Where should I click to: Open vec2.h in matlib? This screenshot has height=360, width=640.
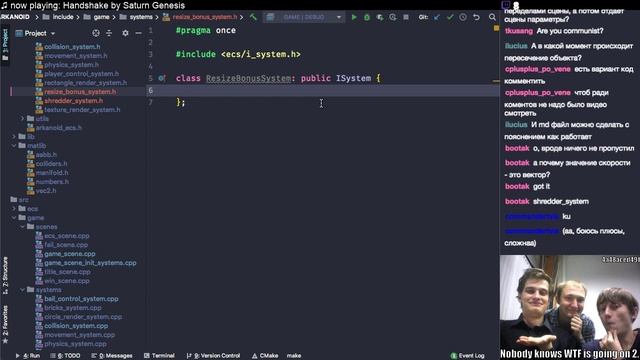[x=46, y=190]
